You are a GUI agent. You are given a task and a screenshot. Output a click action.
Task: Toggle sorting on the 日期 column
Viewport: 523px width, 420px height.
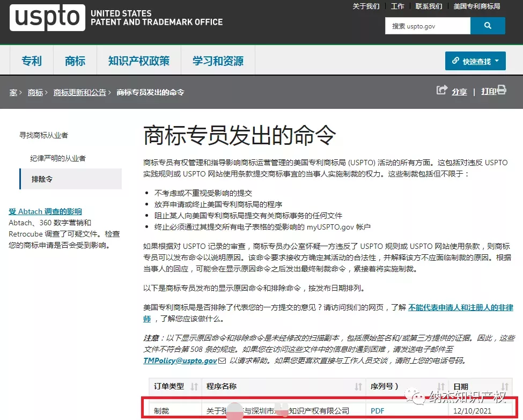505,386
